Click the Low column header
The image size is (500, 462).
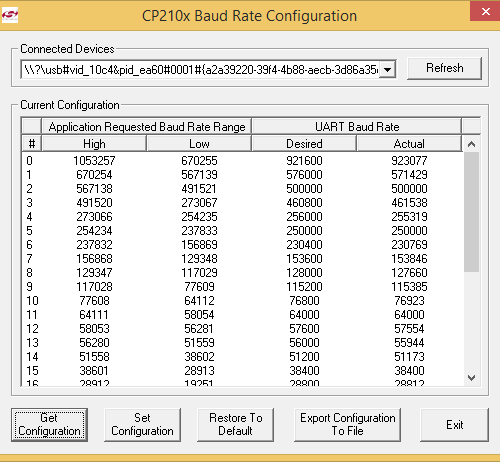click(x=199, y=144)
